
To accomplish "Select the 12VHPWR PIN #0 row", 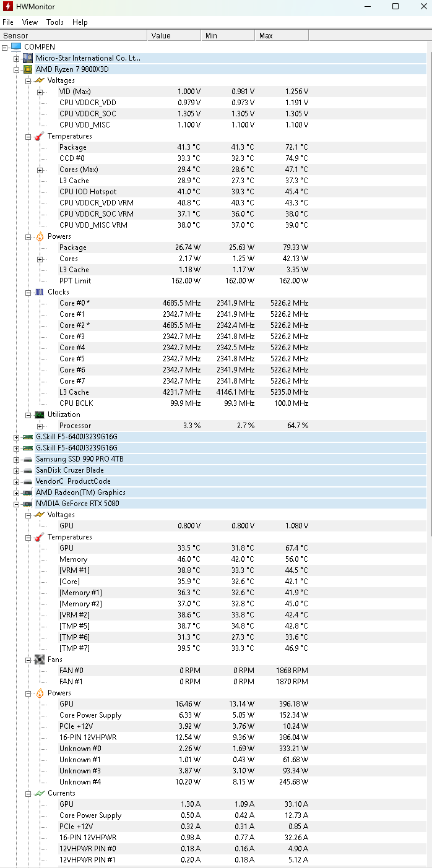I will tap(184, 849).
